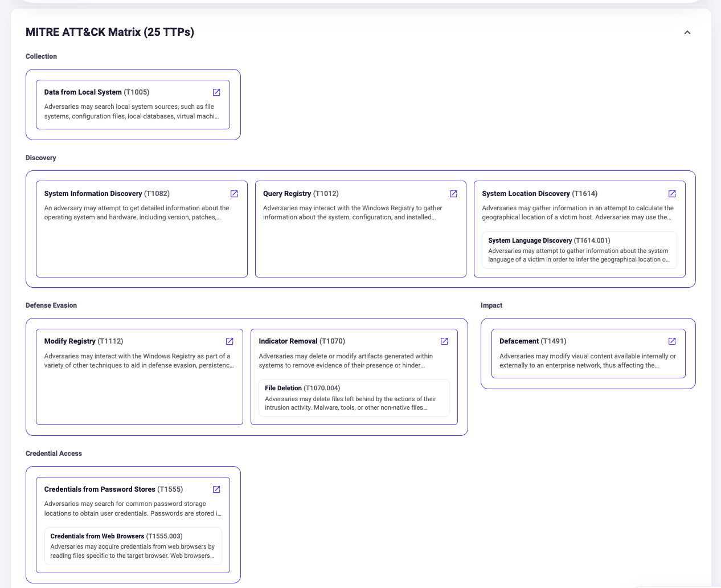Open Query Registry T1012 external link icon

tap(453, 194)
